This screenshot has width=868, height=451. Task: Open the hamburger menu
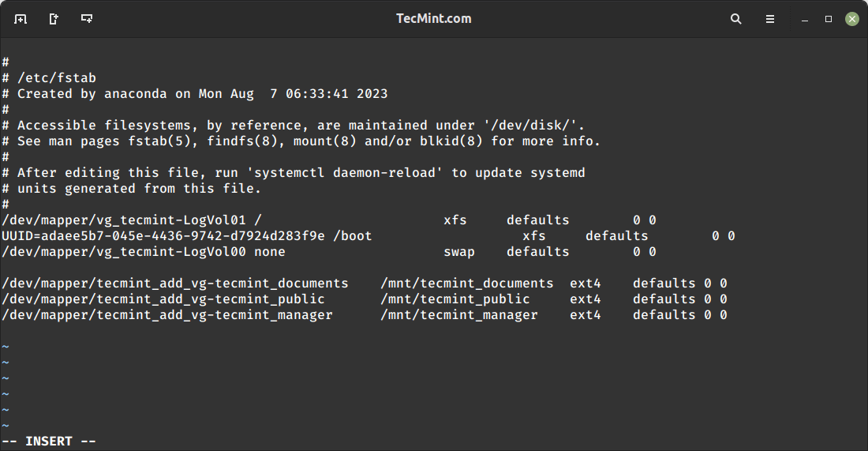pos(770,19)
